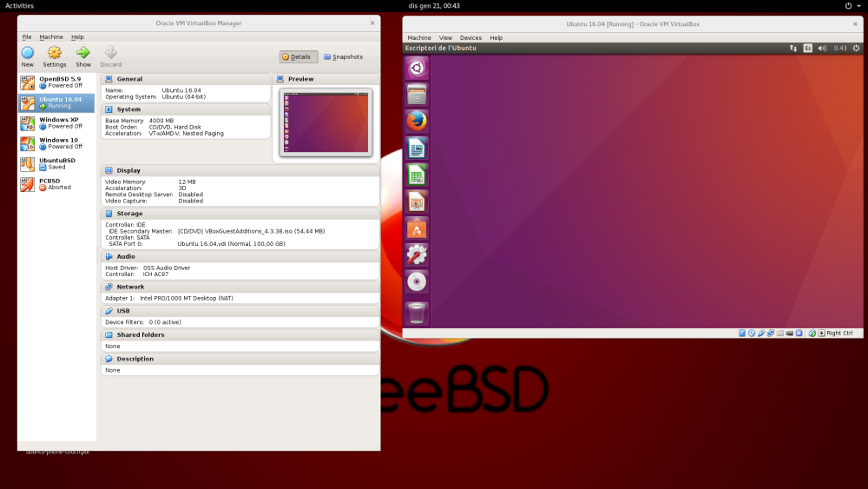This screenshot has width=868, height=489.
Task: Switch to the Details view
Action: point(299,56)
